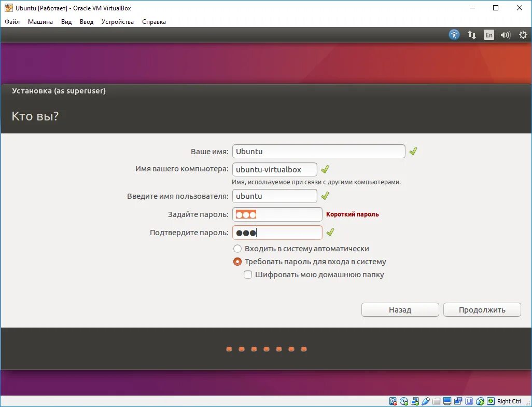Click the Короткий пароль warning text

pos(352,214)
